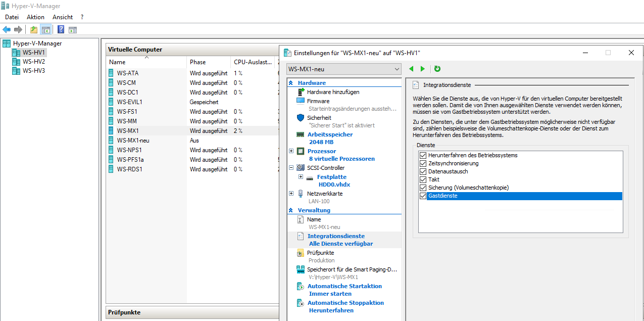Collapse the Verwaltung section header
Screen dimensions: 644x321
(x=291, y=210)
